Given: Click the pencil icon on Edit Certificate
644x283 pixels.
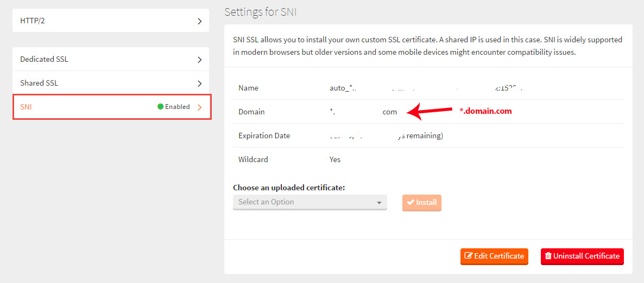Looking at the screenshot, I should pyautogui.click(x=468, y=256).
